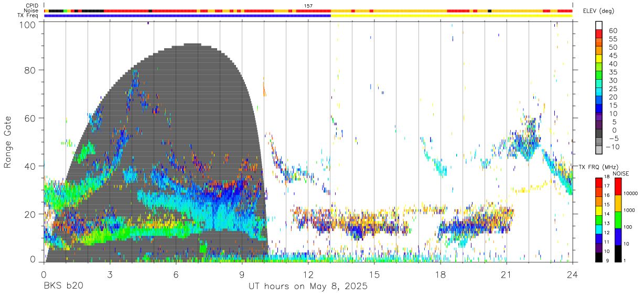Pick the light gray bottom segment of ELEV colorbar

tap(599, 151)
